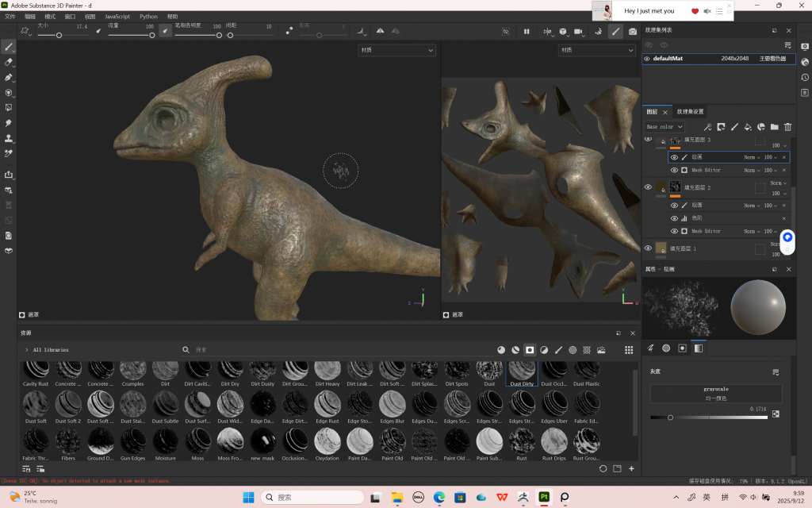812x508 pixels.
Task: Switch to the 纹理集设置 tab
Action: pos(690,112)
